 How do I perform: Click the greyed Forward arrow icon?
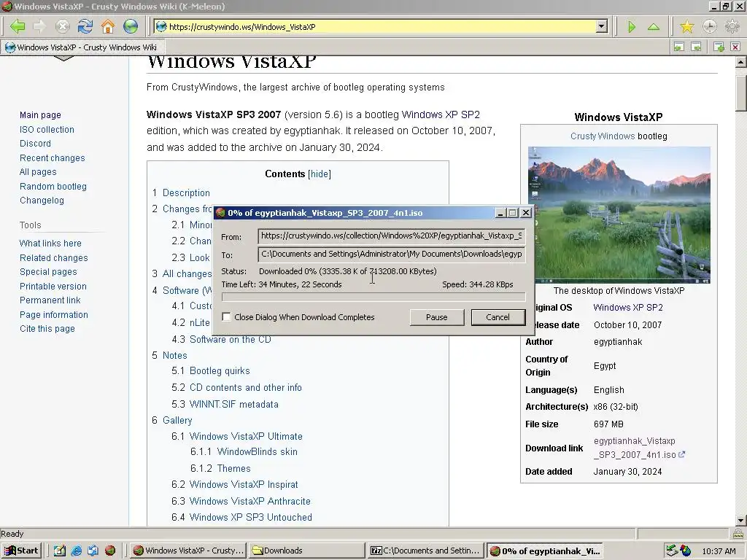coord(39,26)
